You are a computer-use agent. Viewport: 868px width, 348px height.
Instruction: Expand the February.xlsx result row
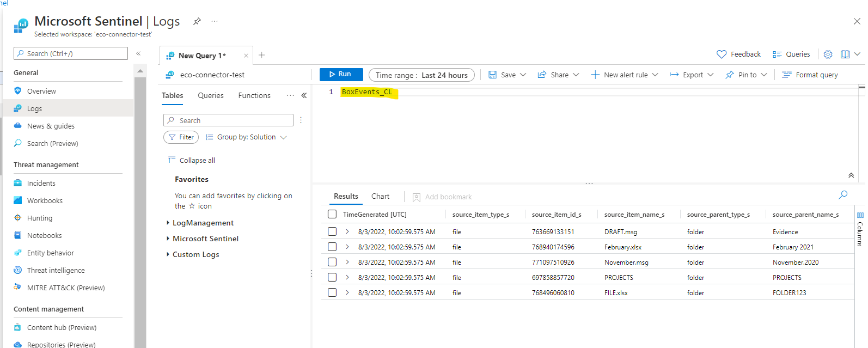pyautogui.click(x=347, y=247)
